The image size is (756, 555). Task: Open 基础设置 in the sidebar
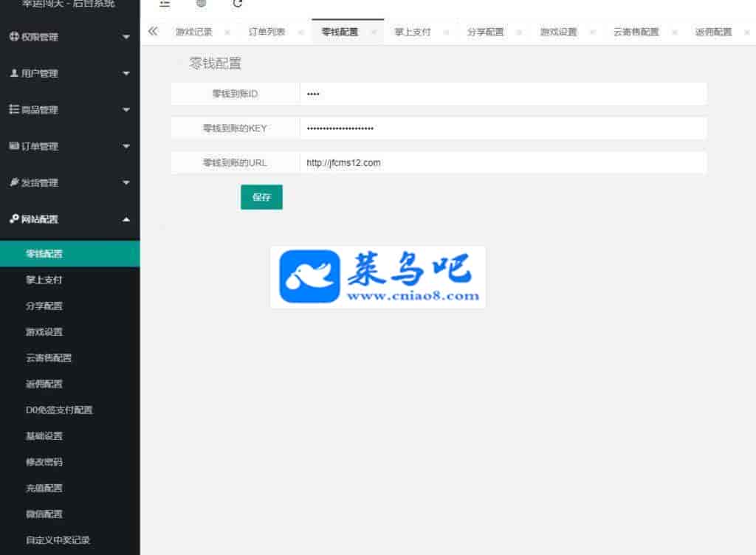pos(44,435)
